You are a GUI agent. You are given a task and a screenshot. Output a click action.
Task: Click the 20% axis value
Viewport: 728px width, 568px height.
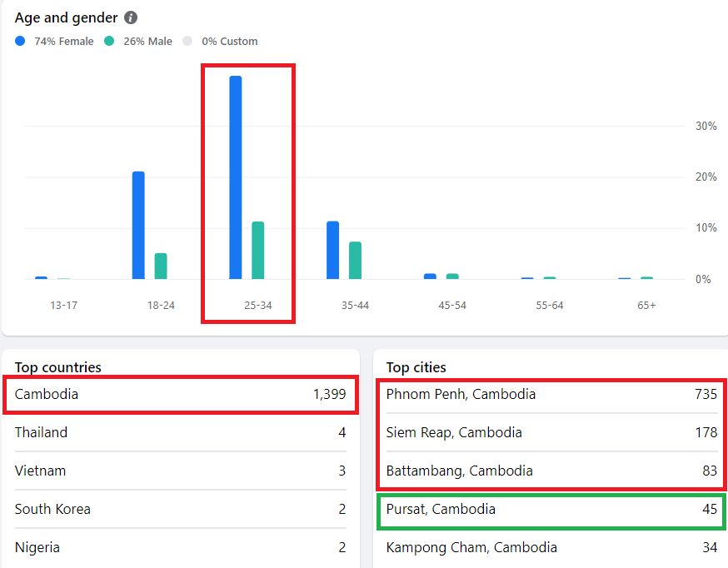pos(706,177)
